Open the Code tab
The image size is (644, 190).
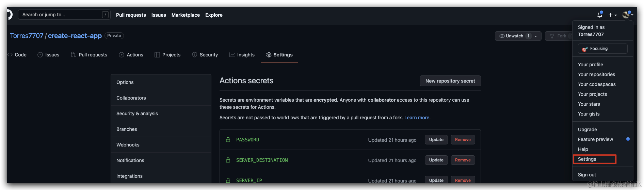[17, 55]
